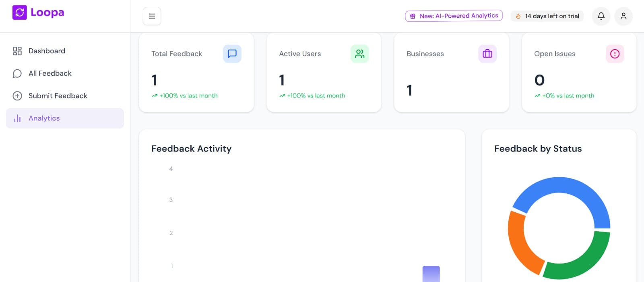Click New: AI-Powered Analytics badge
The image size is (644, 282).
(x=454, y=16)
